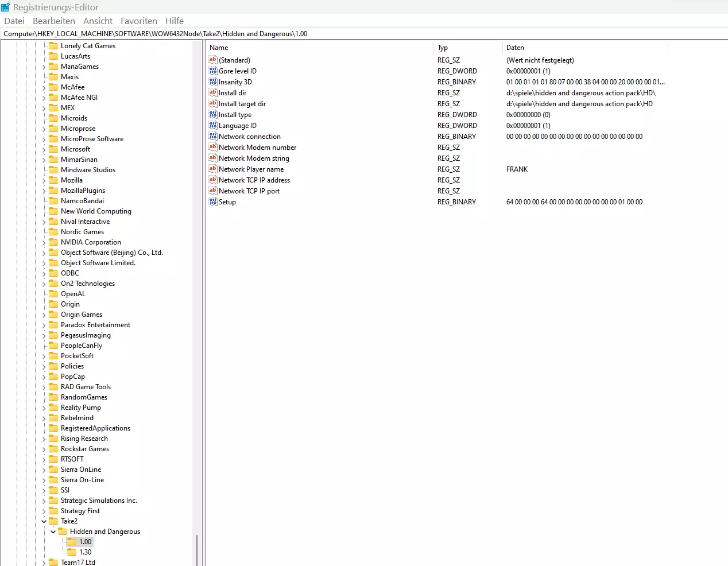This screenshot has width=728, height=566.
Task: Select the Reality Pump key
Action: point(81,407)
